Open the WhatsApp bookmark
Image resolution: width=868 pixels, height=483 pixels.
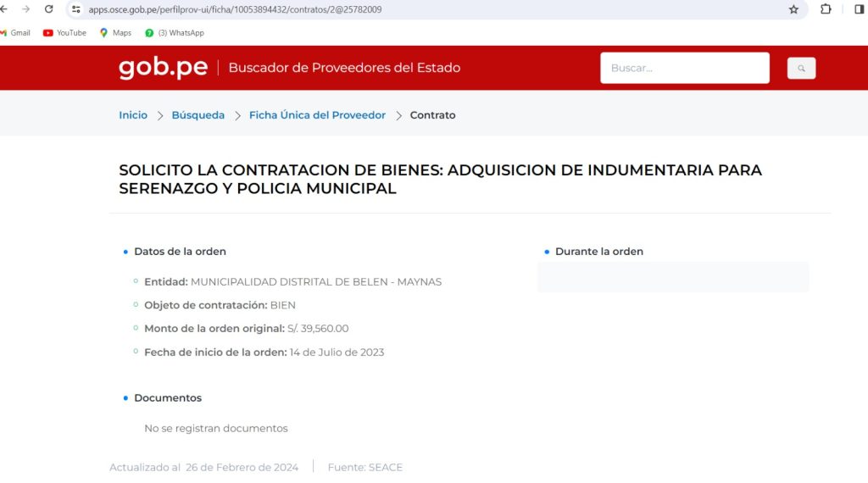[x=175, y=33]
